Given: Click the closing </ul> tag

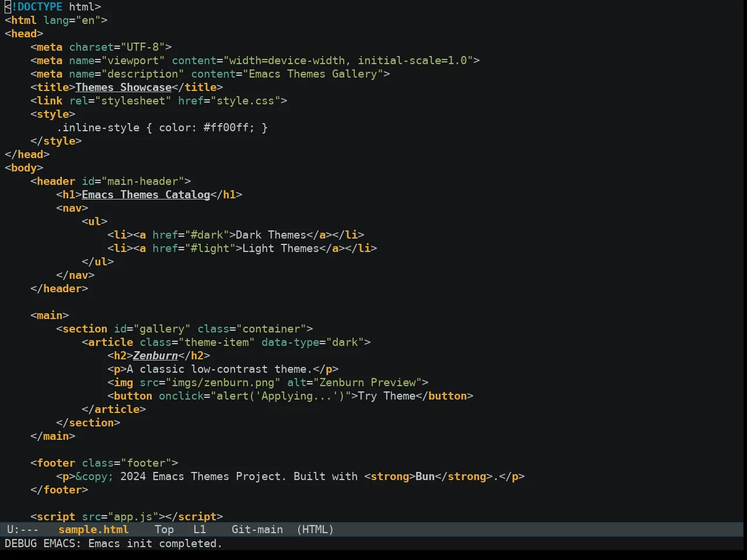Looking at the screenshot, I should 97,262.
